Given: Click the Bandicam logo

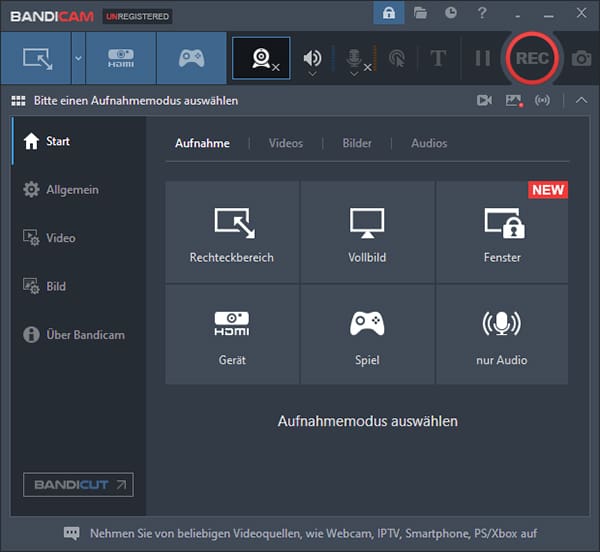Looking at the screenshot, I should click(x=52, y=16).
